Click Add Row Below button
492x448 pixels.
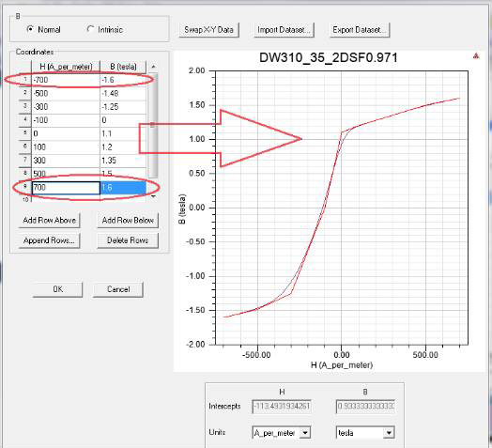(x=128, y=221)
